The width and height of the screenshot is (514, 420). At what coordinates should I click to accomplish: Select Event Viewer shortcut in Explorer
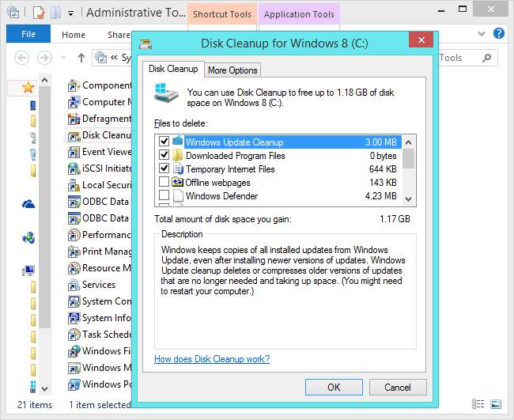tap(99, 152)
